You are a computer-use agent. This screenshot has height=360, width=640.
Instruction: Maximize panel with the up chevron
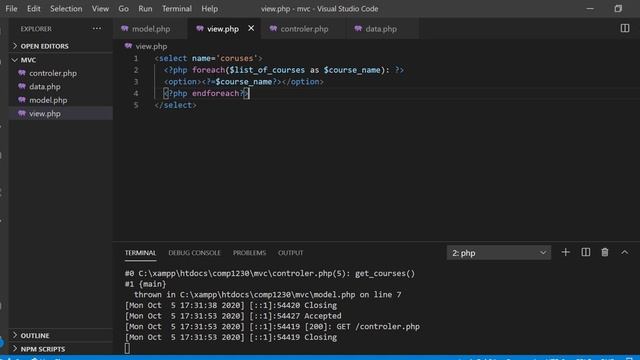click(x=624, y=253)
